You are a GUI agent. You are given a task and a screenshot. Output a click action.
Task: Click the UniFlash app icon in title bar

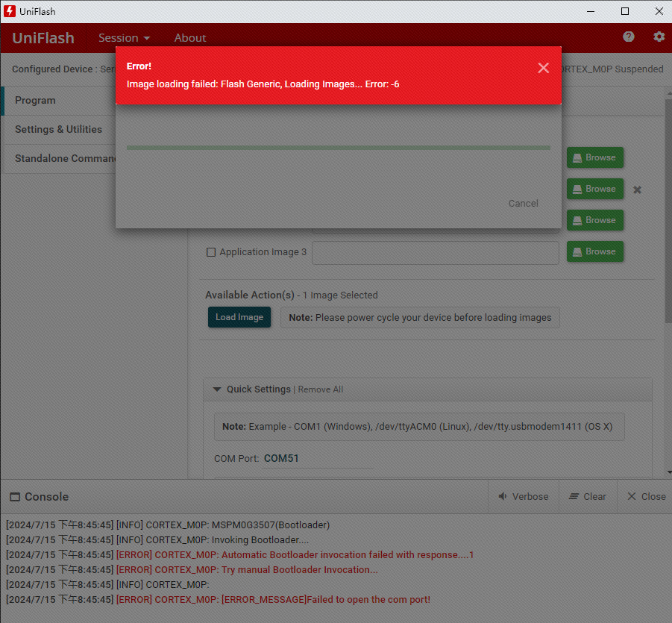tap(10, 11)
